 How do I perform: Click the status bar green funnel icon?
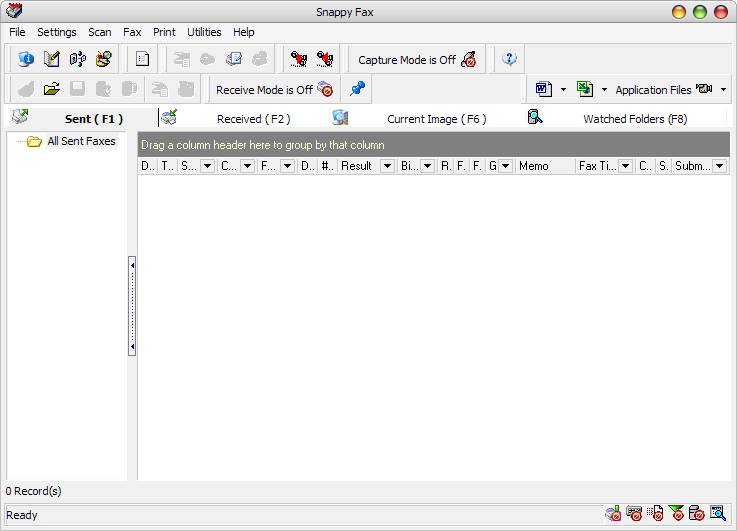(x=676, y=513)
